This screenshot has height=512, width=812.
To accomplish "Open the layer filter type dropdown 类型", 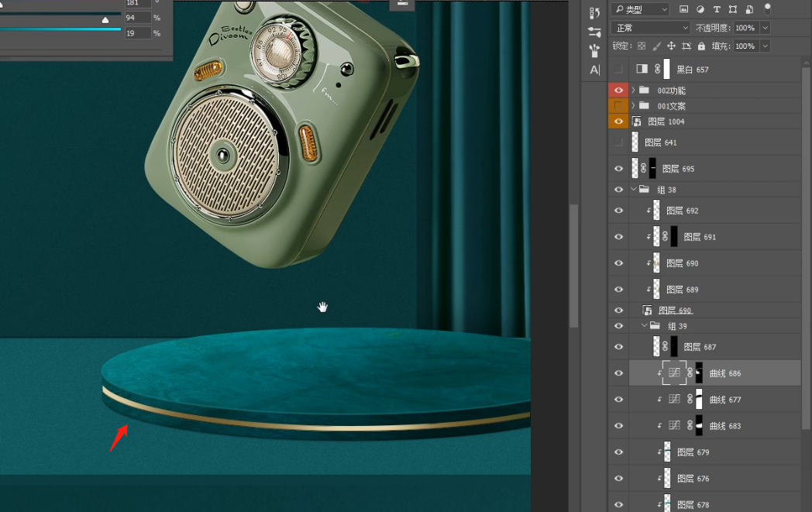I will 640,9.
